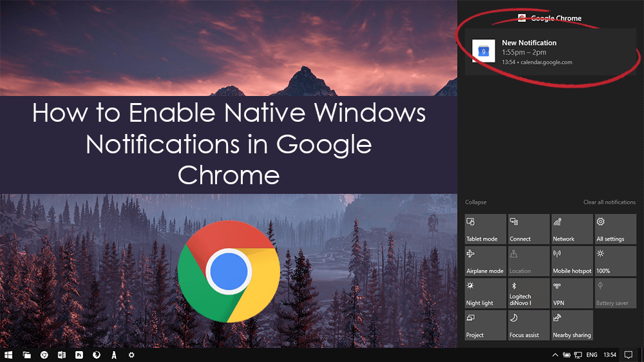Screen dimensions: 644x362
Task: Open the Project display options tile
Action: click(486, 325)
